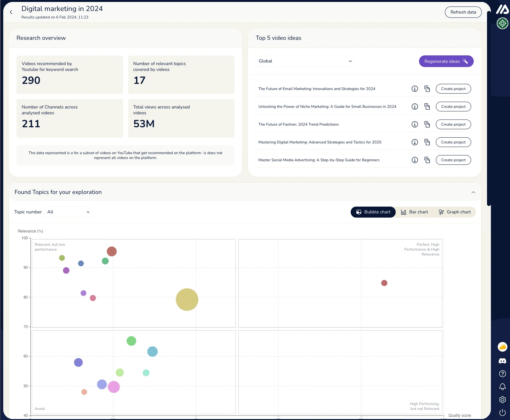
Task: Click the power icon to log out
Action: pos(502,413)
